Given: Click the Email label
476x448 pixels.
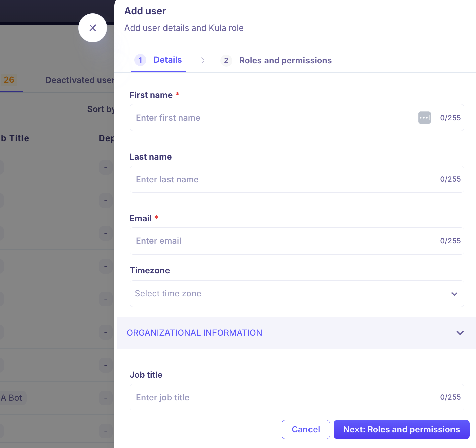Looking at the screenshot, I should [141, 218].
